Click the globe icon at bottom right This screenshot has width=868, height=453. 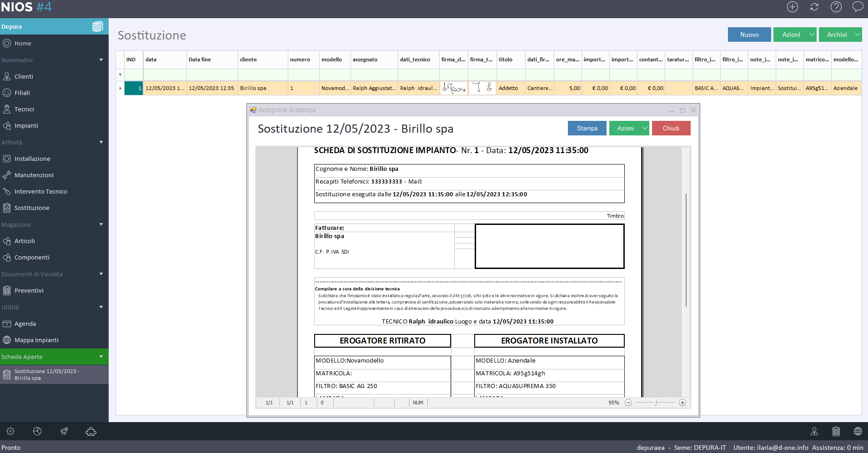point(858,431)
